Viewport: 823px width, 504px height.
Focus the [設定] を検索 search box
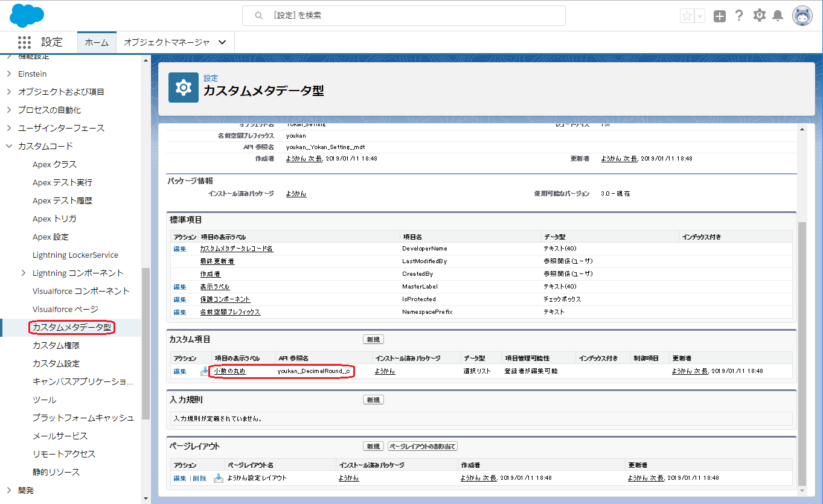tap(404, 16)
